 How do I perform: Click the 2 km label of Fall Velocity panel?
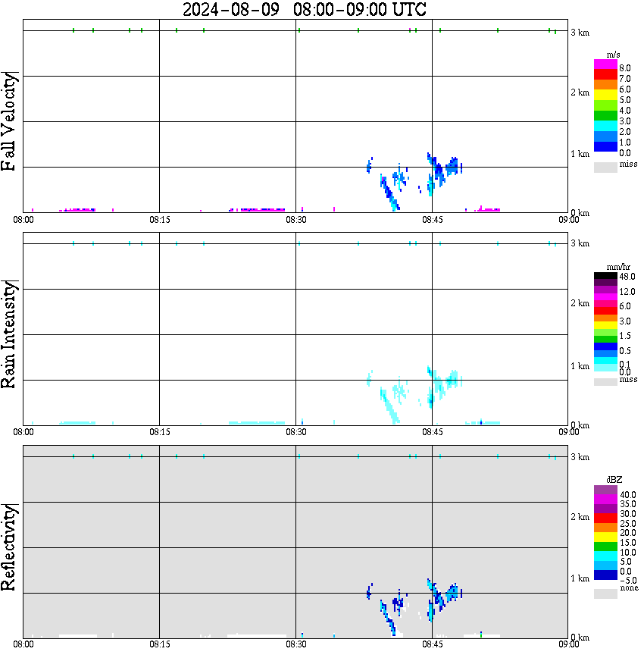(x=580, y=92)
